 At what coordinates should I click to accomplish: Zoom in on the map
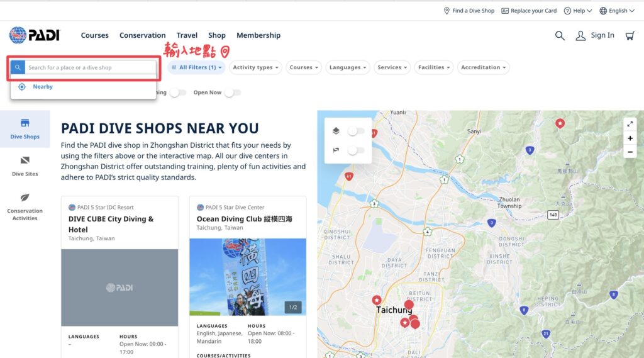(x=630, y=138)
